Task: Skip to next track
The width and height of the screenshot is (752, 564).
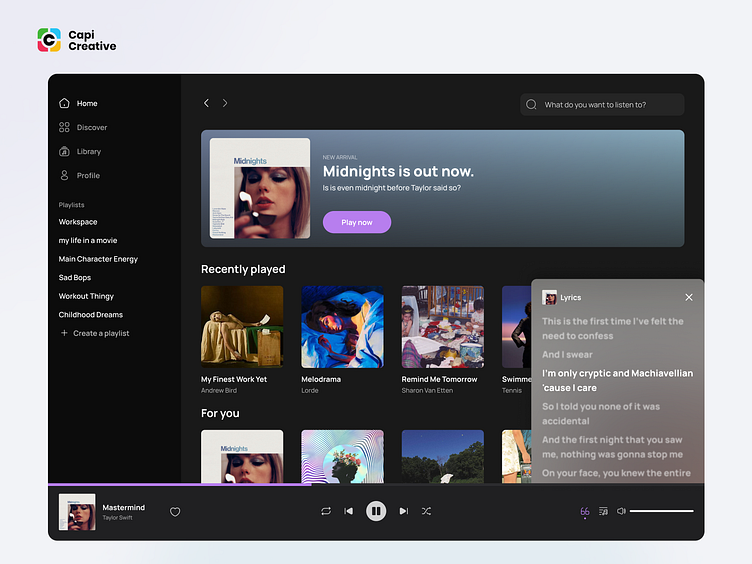Action: [404, 511]
